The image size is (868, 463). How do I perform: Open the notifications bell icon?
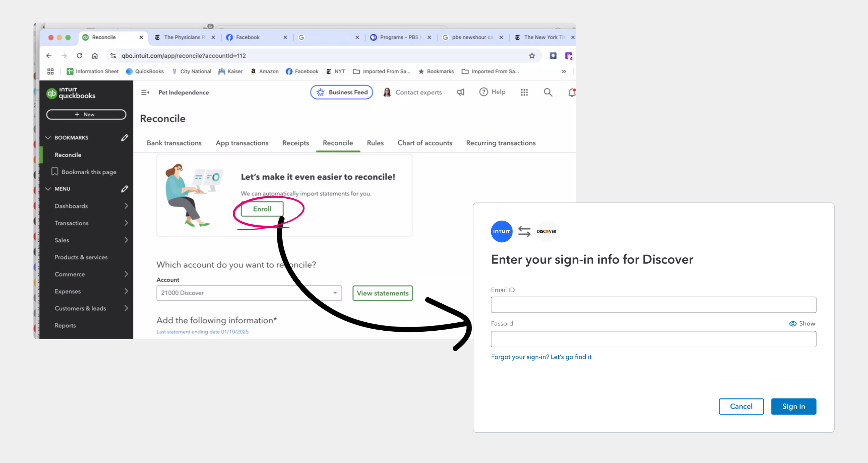[x=572, y=92]
